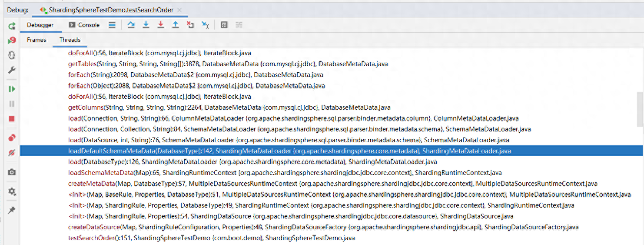Toggle the pin tab icon
Image resolution: width=644 pixels, height=245 pixels.
pos(12,210)
